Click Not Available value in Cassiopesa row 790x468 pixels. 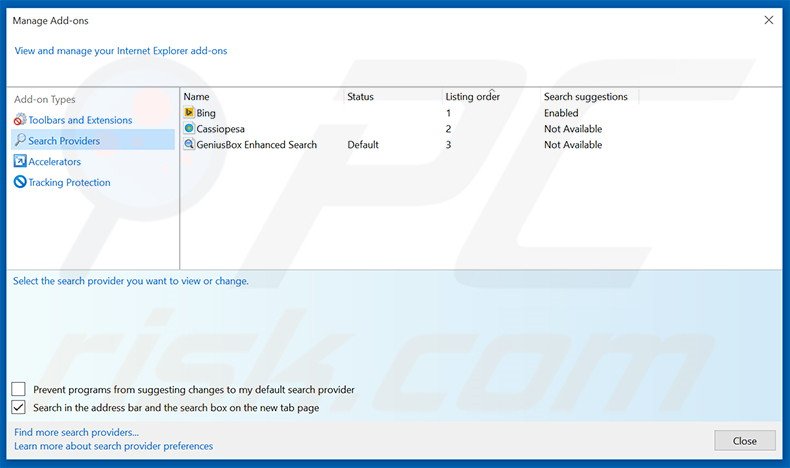pos(573,129)
